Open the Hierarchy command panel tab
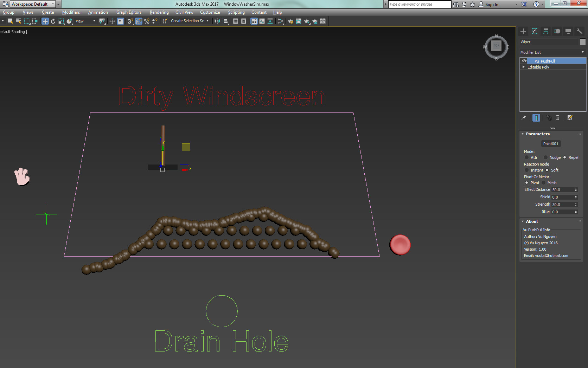The image size is (588, 368). [x=546, y=31]
